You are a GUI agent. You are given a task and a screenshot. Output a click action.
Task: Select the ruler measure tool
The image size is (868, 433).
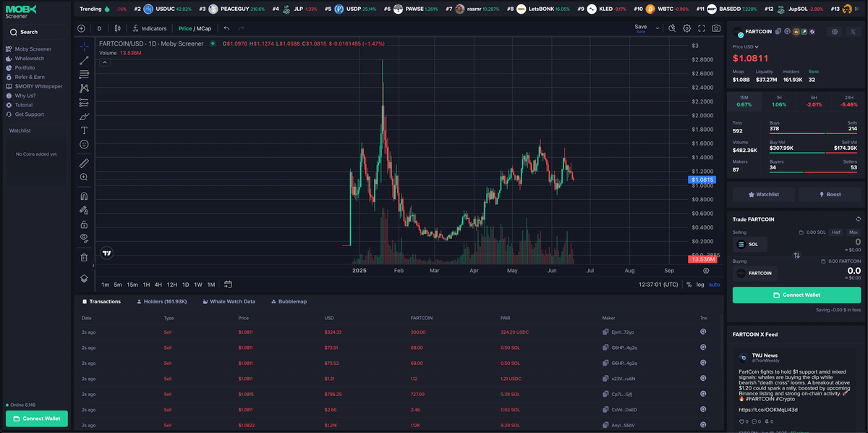tap(84, 163)
